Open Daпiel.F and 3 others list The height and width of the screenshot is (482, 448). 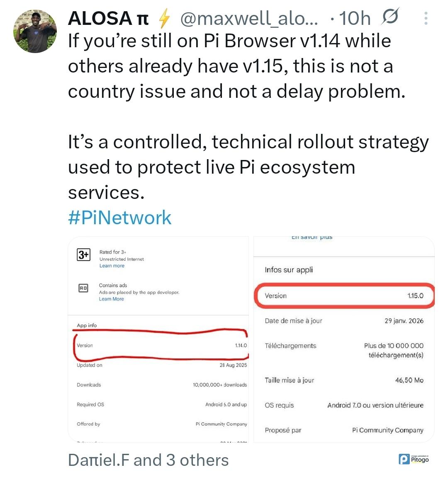(x=148, y=460)
